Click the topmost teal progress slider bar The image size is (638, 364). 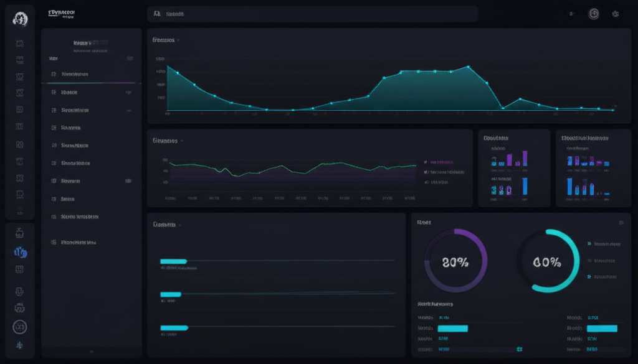coord(174,261)
